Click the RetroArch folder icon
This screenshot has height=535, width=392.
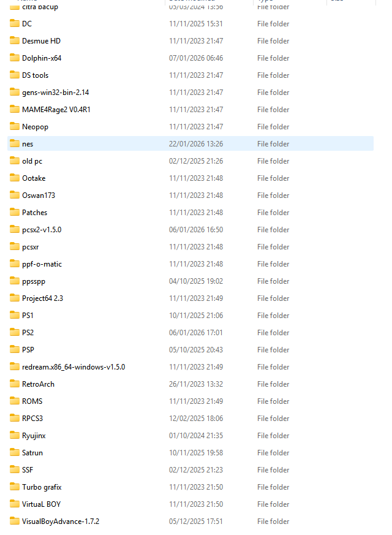tap(15, 384)
